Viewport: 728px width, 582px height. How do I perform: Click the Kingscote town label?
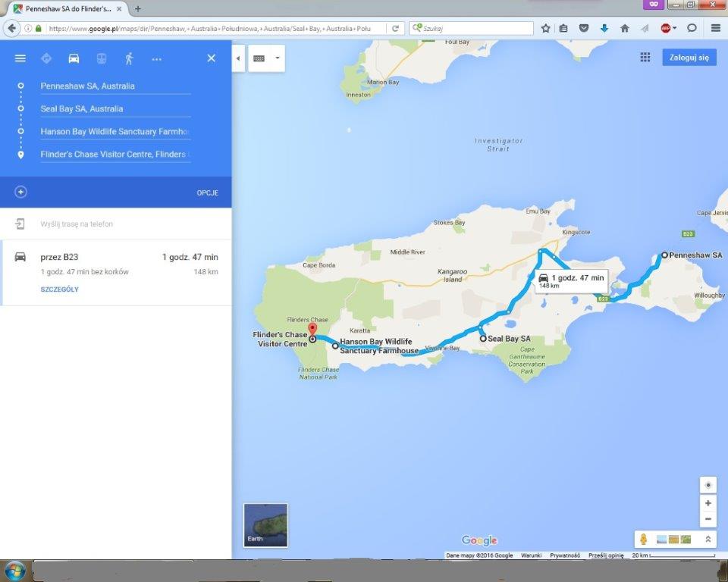pos(576,232)
